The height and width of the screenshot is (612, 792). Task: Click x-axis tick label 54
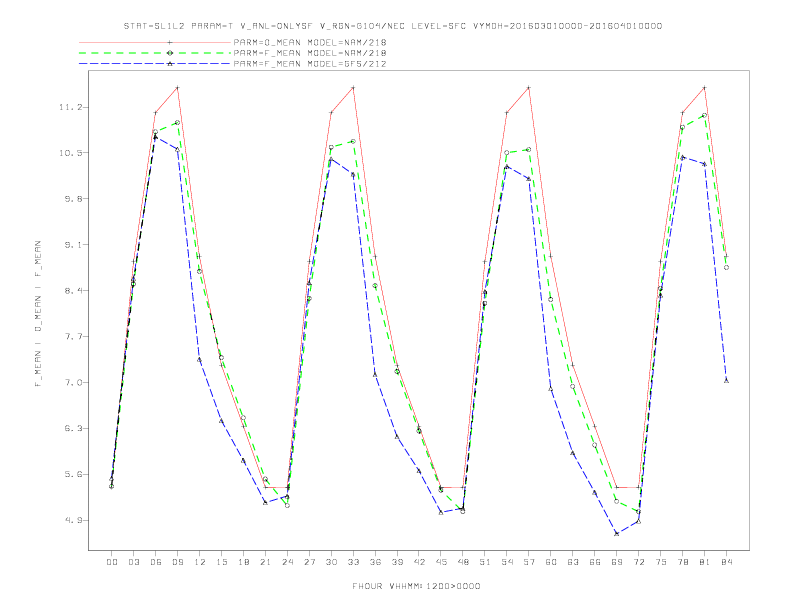coord(507,562)
